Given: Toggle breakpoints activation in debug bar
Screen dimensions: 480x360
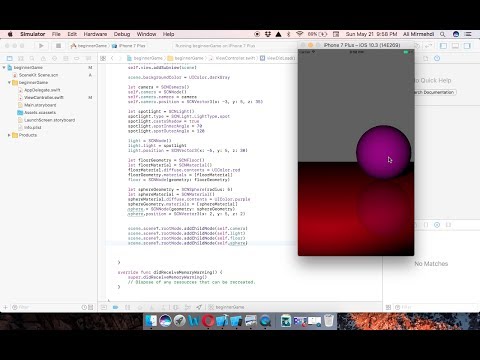Looking at the screenshot, I should click(x=115, y=307).
